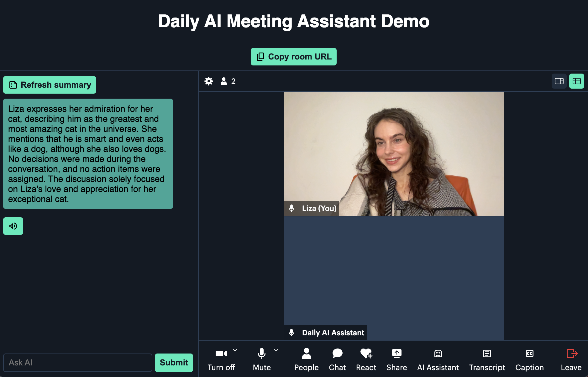This screenshot has height=377, width=588.
Task: Switch to grid view layout
Action: click(x=576, y=81)
